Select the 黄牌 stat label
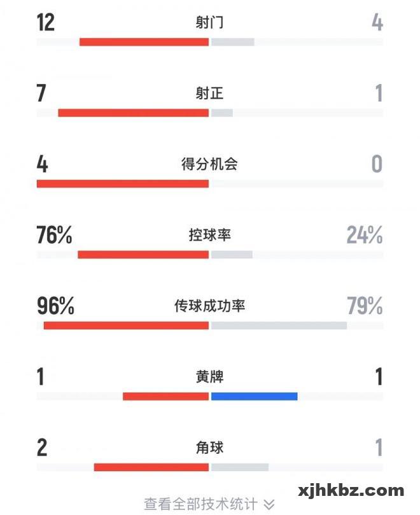The image size is (420, 515). coord(209,376)
